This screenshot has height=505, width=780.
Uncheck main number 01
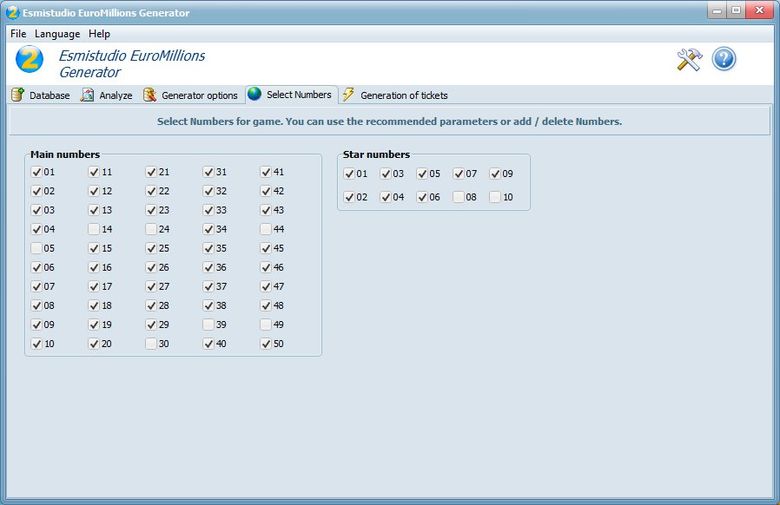coord(36,172)
